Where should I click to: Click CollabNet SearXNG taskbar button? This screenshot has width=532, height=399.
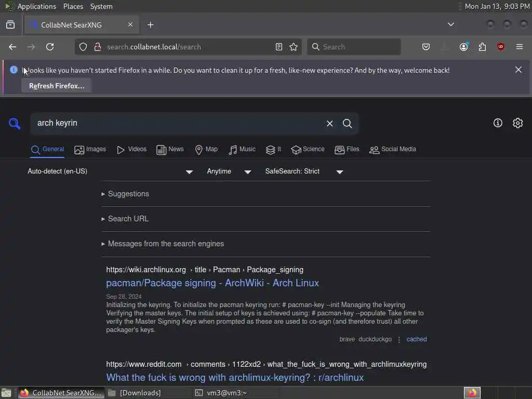click(x=61, y=393)
